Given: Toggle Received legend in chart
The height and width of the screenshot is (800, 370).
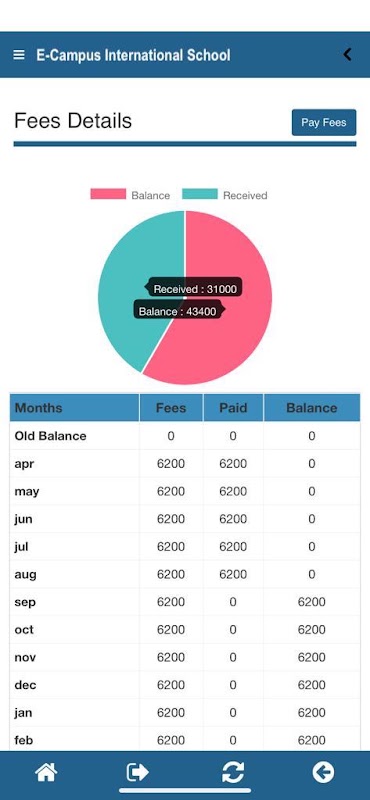Looking at the screenshot, I should [225, 195].
